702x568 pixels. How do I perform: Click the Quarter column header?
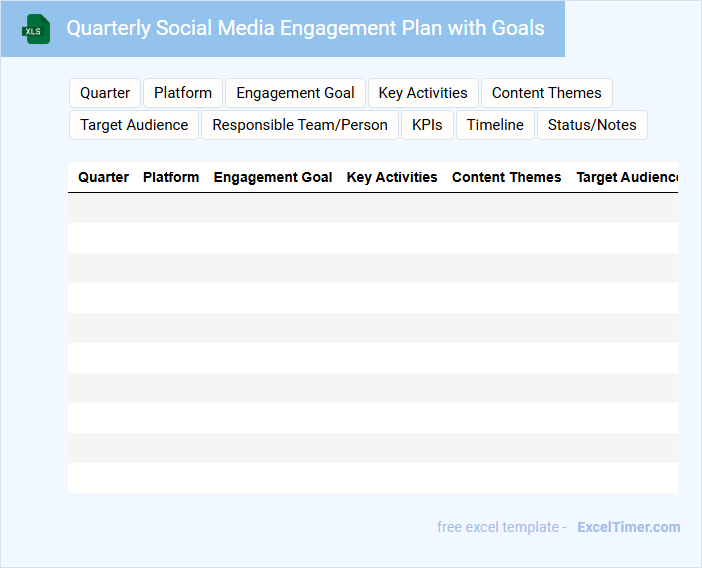(103, 177)
